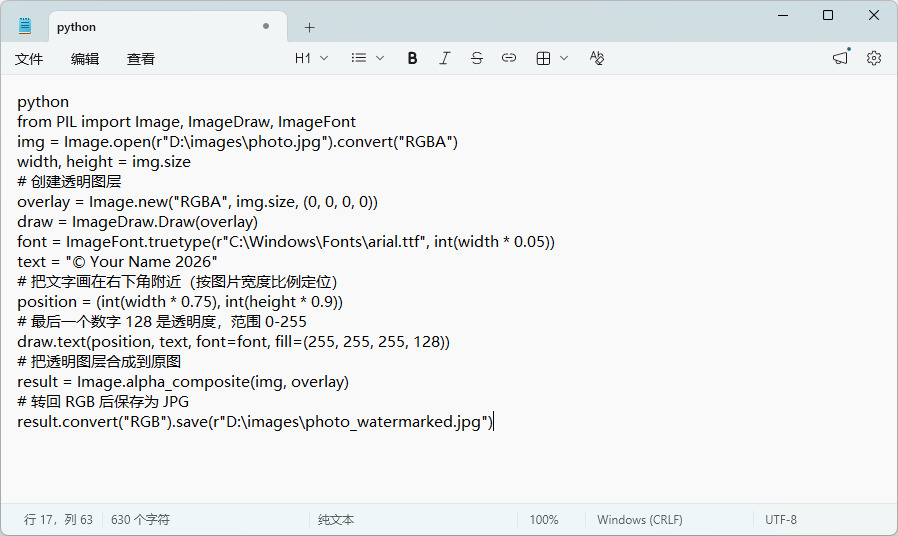
Task: Click the draw.text line
Action: [x=234, y=342]
